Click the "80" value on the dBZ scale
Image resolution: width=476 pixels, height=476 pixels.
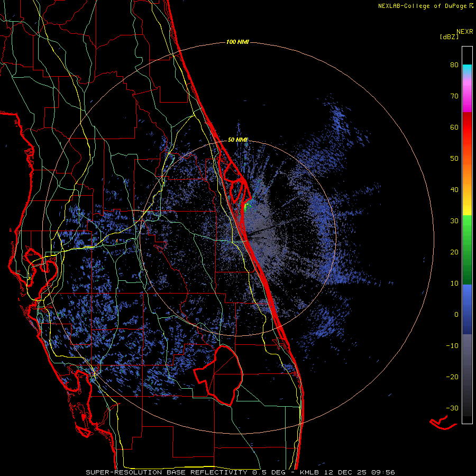click(454, 65)
